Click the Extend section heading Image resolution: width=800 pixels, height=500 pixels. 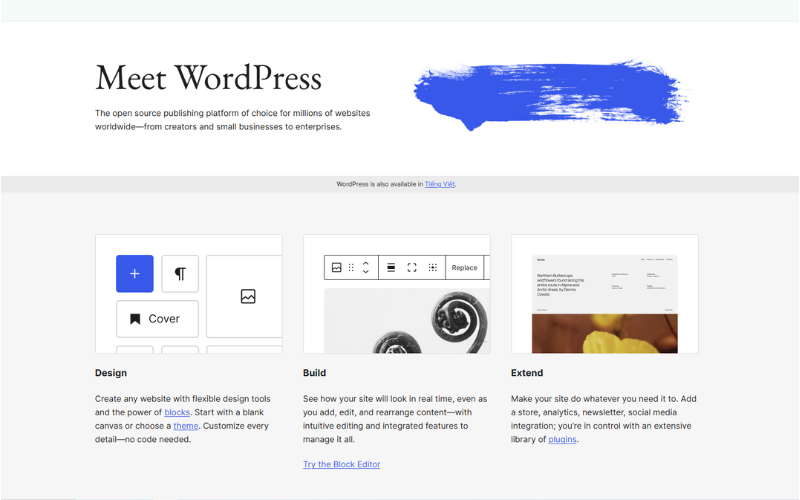point(527,373)
